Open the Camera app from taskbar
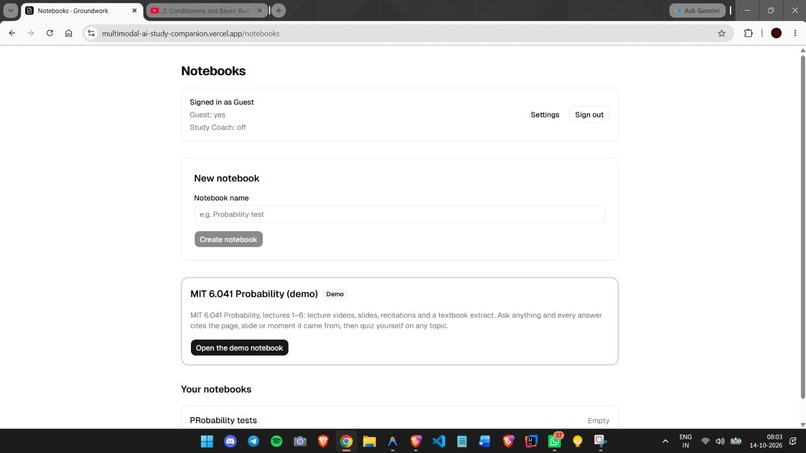The width and height of the screenshot is (806, 453). (300, 441)
